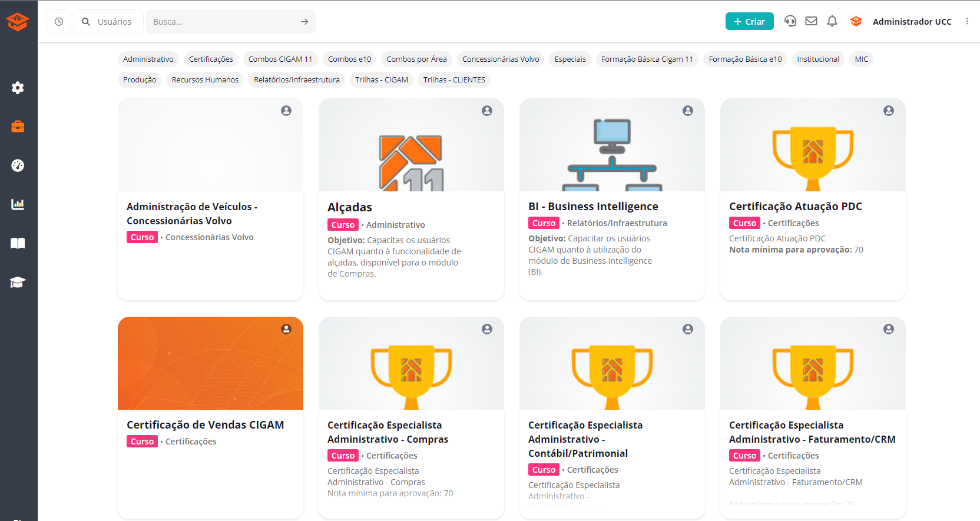Open the mail envelope icon

[x=811, y=21]
